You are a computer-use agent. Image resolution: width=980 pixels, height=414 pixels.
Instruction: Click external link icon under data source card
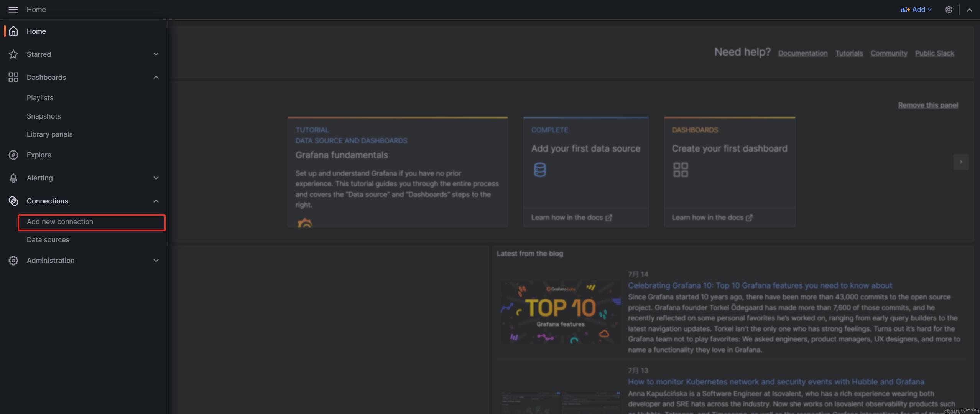tap(609, 218)
